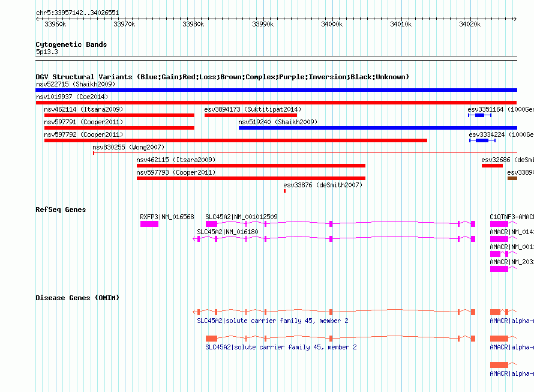
Task: Open the nsv597791 (Cooper2011) variant label
Action: click(x=83, y=122)
